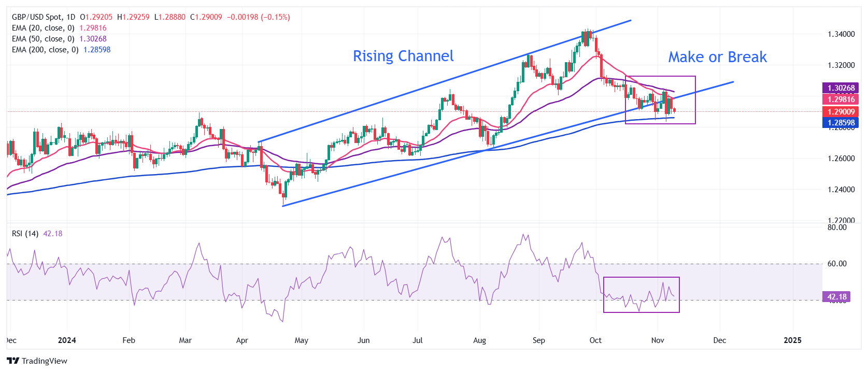This screenshot has height=372, width=868.
Task: Click the Nov label on time axis
Action: point(658,340)
